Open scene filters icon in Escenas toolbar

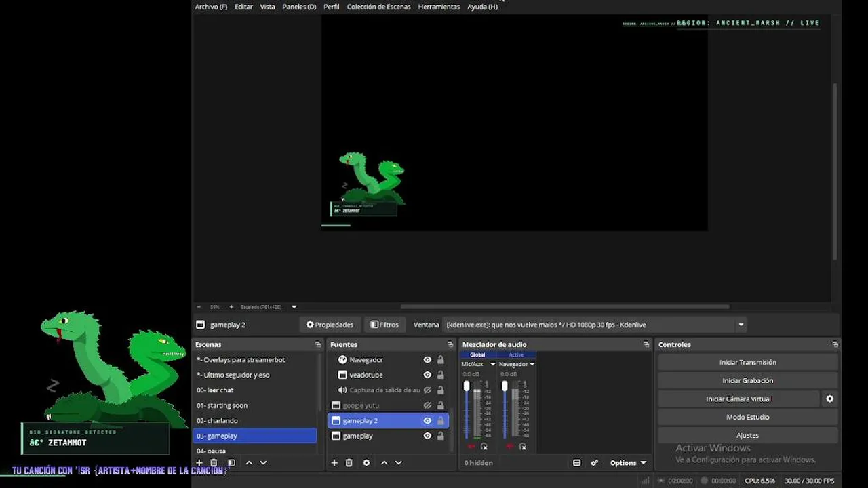(231, 462)
